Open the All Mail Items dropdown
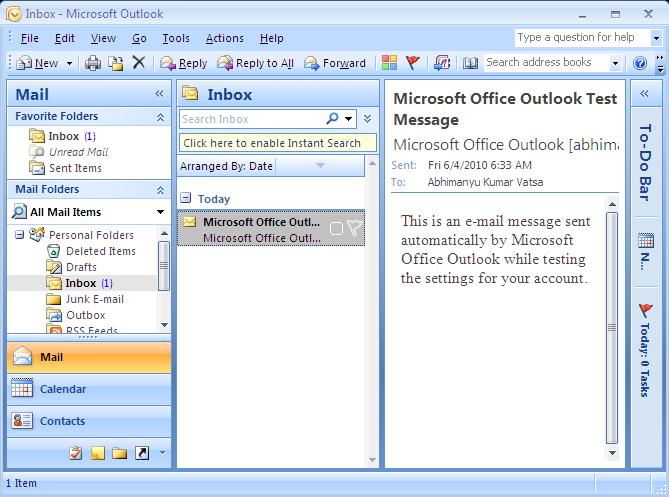 pos(160,212)
